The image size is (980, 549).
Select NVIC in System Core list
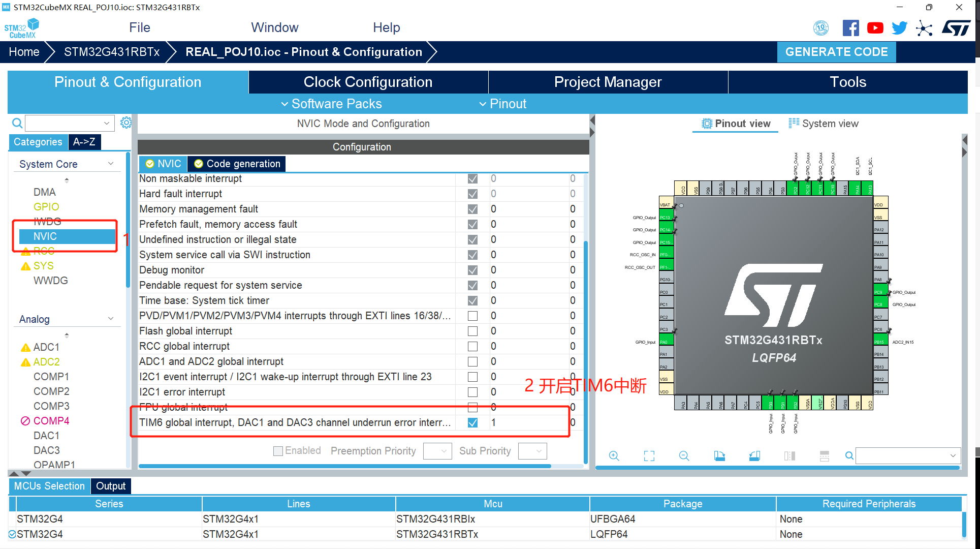point(67,236)
